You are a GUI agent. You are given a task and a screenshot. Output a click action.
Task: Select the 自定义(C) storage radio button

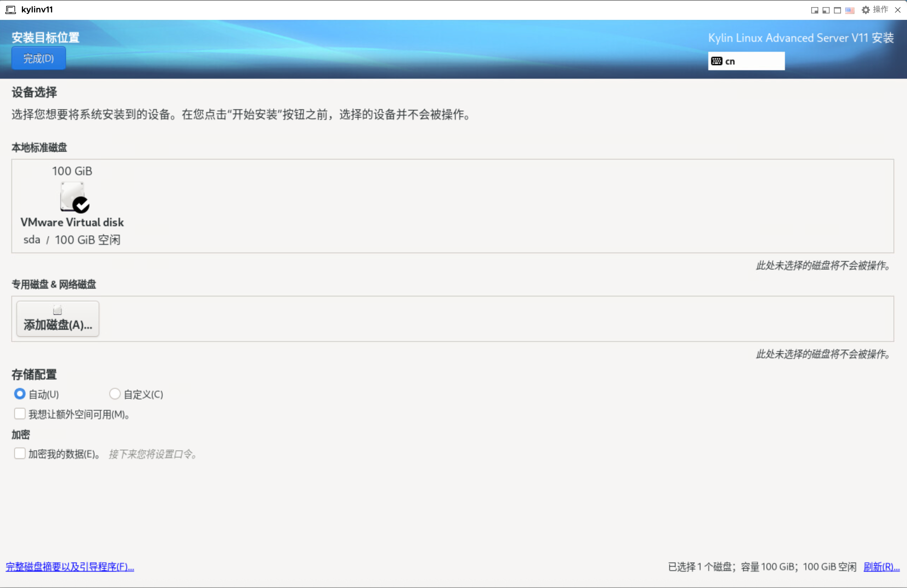pos(115,394)
